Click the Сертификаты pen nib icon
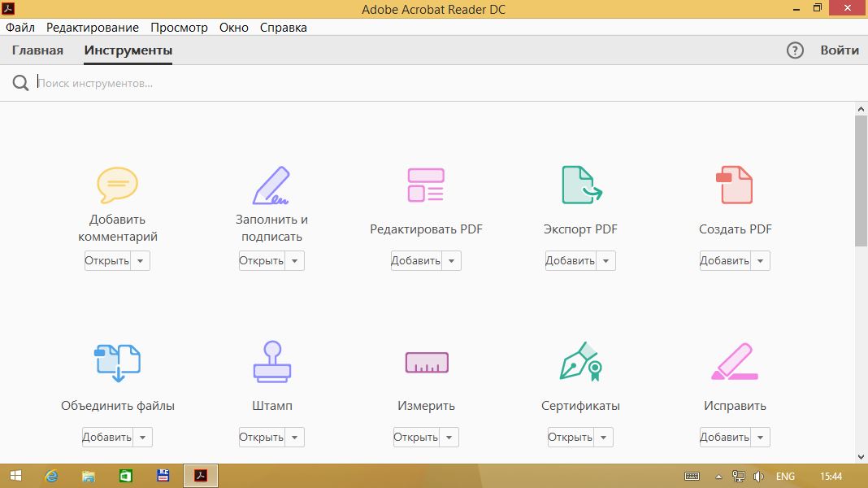Image resolution: width=868 pixels, height=488 pixels. click(x=580, y=362)
